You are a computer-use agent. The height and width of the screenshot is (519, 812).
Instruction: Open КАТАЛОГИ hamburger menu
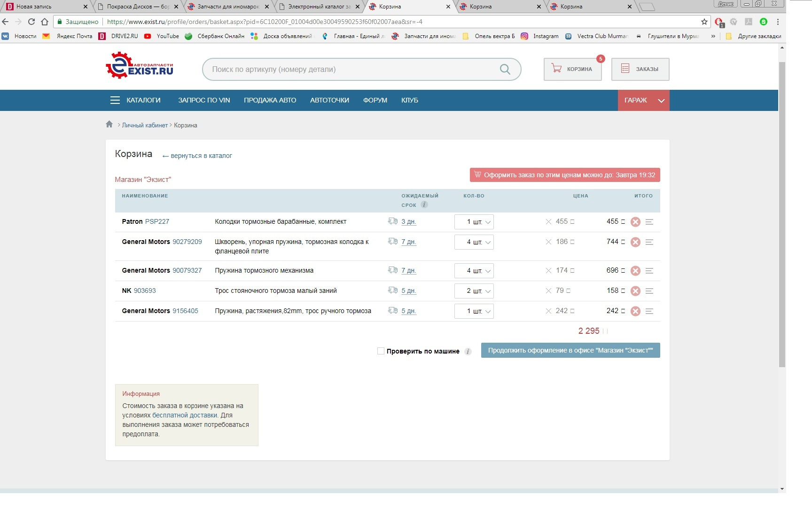(x=135, y=100)
